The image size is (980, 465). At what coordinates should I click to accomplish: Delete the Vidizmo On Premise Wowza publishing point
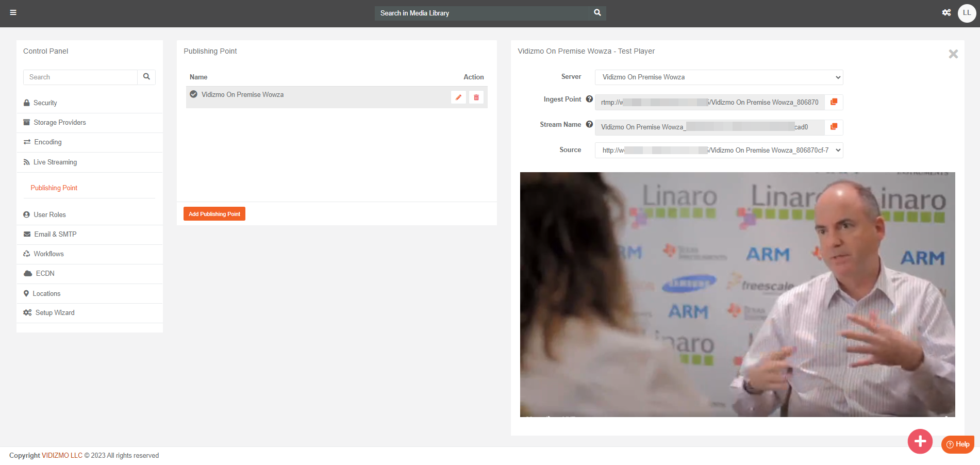(476, 97)
